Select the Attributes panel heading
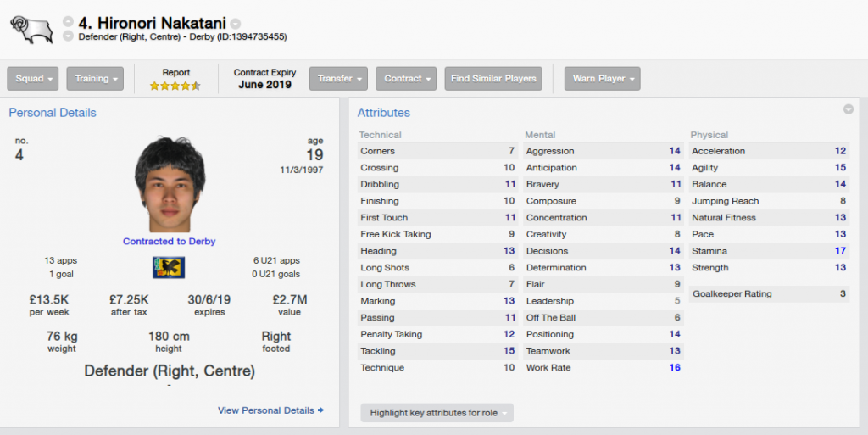Image resolution: width=868 pixels, height=435 pixels. tap(384, 112)
